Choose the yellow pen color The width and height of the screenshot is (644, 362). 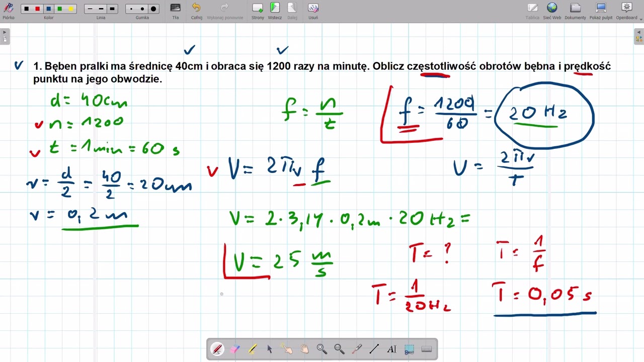70,9
